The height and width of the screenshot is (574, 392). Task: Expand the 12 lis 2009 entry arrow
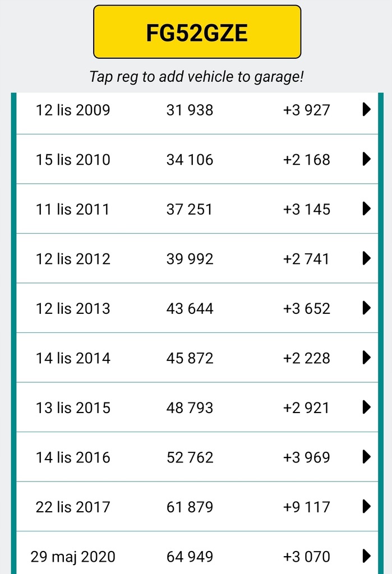click(367, 110)
